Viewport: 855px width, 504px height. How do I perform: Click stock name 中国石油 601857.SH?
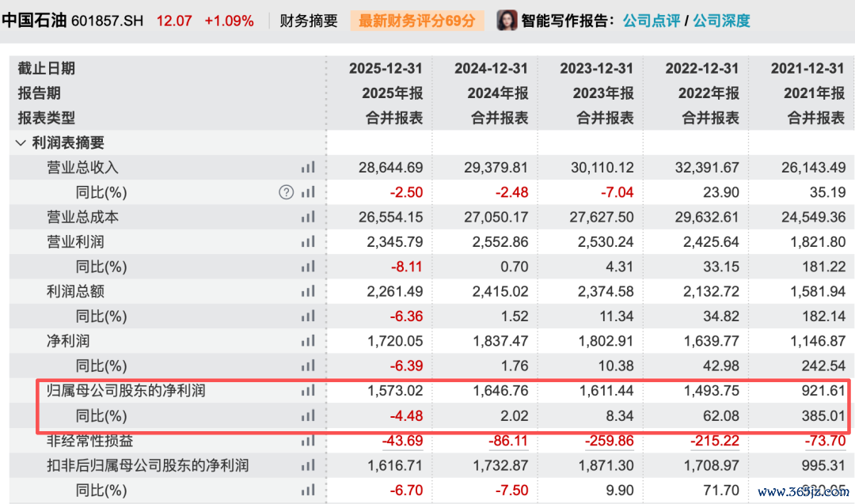(x=73, y=21)
